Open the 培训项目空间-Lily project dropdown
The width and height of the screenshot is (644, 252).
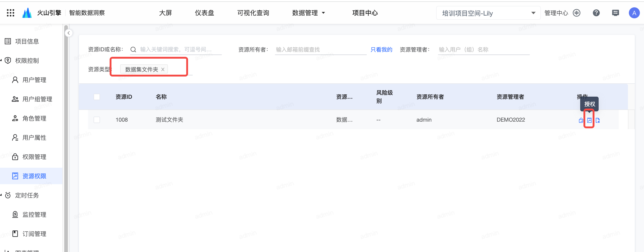[488, 13]
